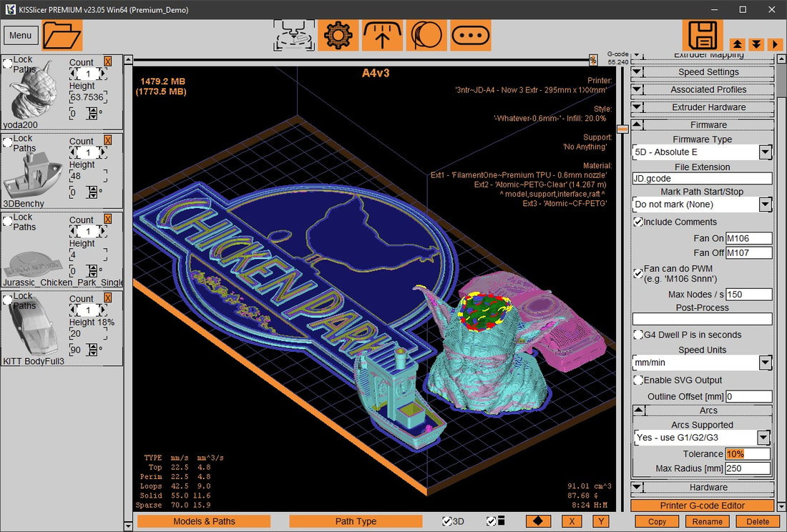Open printer settings via the printer icon
Viewport: 787px width, 532px height.
[293, 34]
